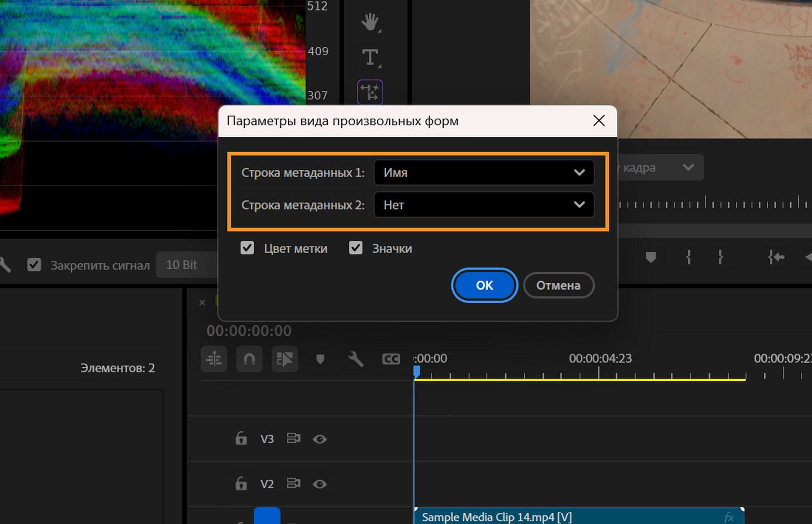Select Sample Media Clip 14.mp4 clip

click(x=579, y=517)
